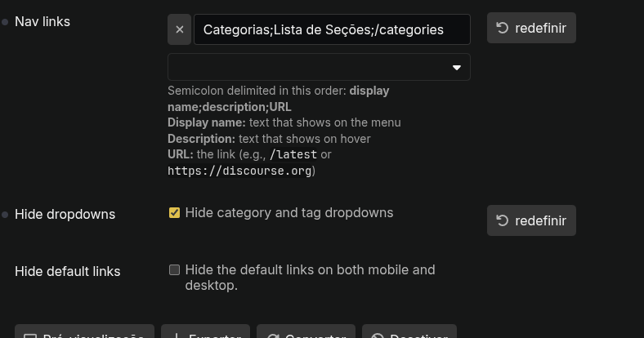Click the Hide default links setting label
Viewport: 644px width, 338px height.
click(x=67, y=271)
